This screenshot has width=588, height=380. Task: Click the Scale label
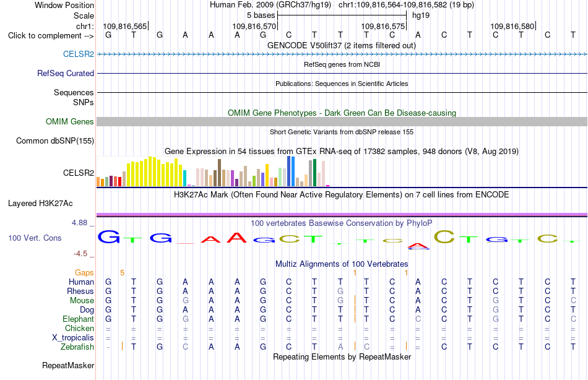tap(84, 15)
